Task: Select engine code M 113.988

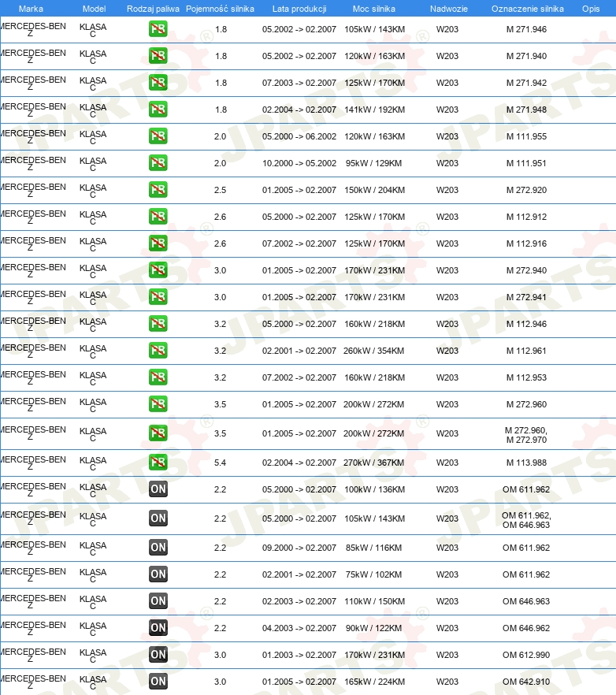Action: (x=526, y=463)
